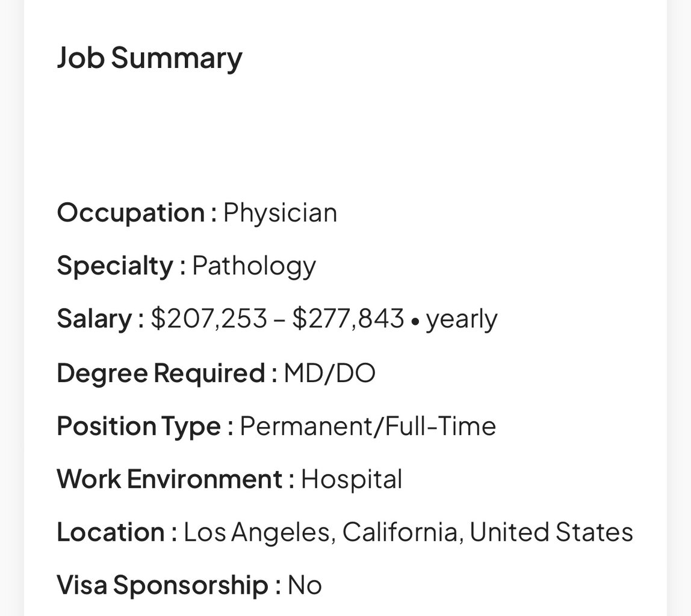Screen dimensions: 691x616
Task: Click the Job Summary heading
Action: click(x=149, y=58)
